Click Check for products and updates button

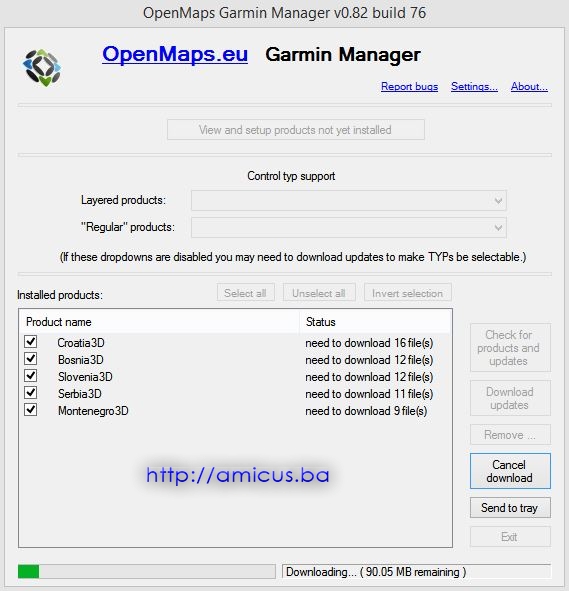(510, 348)
